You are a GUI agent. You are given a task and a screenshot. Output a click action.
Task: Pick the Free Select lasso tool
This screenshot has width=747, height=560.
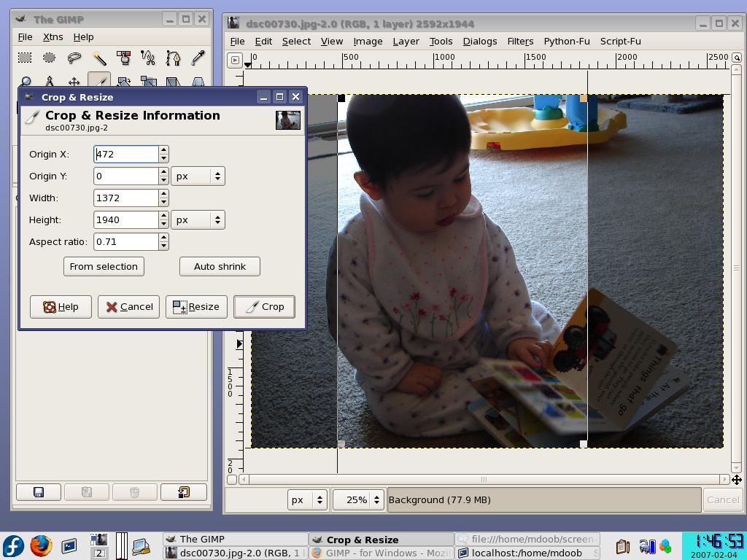74,58
